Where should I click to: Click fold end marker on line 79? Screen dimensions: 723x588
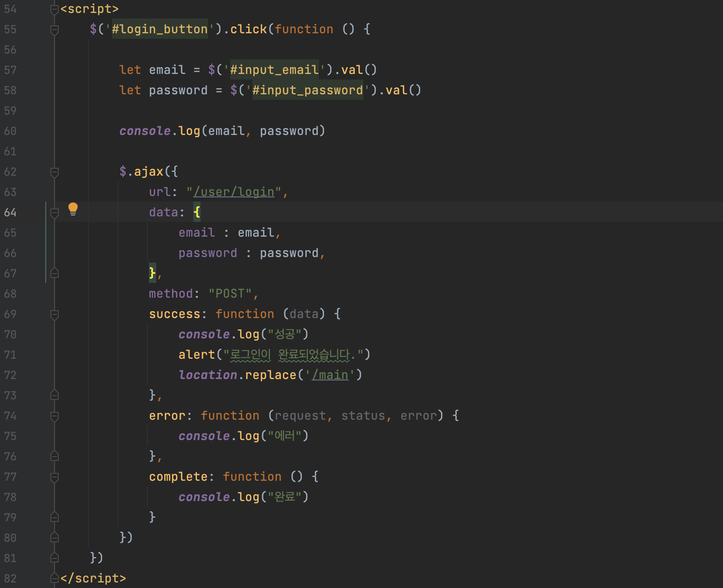point(55,517)
